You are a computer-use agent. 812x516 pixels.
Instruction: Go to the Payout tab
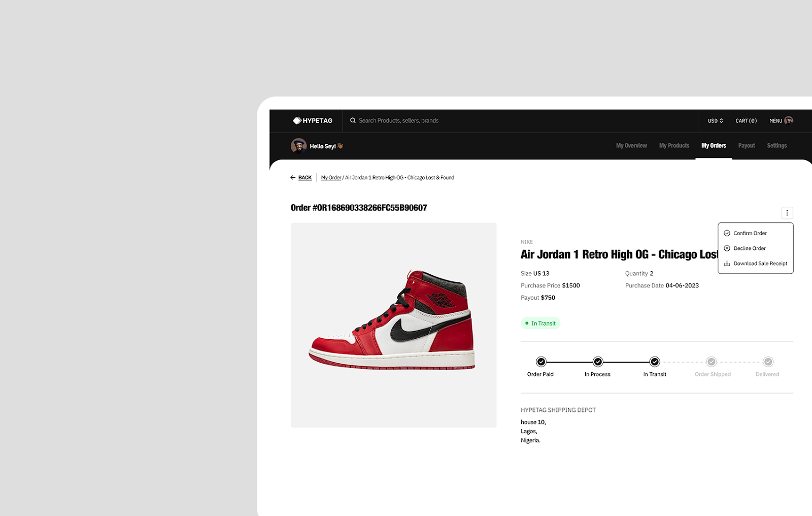[x=747, y=146]
